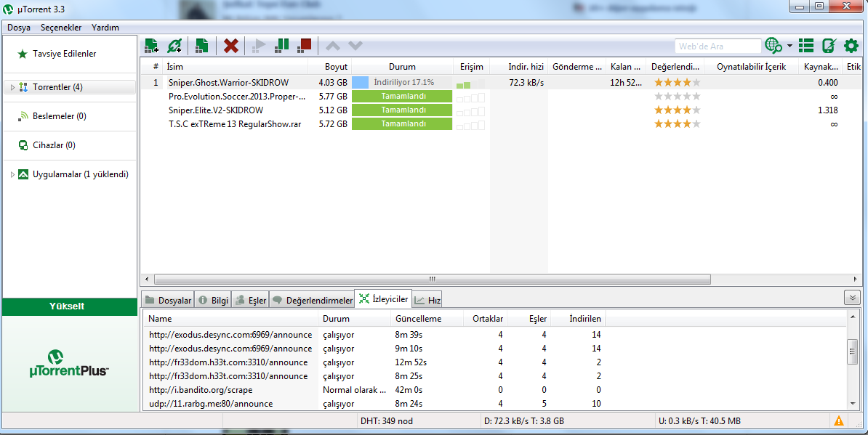Click the Add Torrent toolbar icon

(x=151, y=46)
